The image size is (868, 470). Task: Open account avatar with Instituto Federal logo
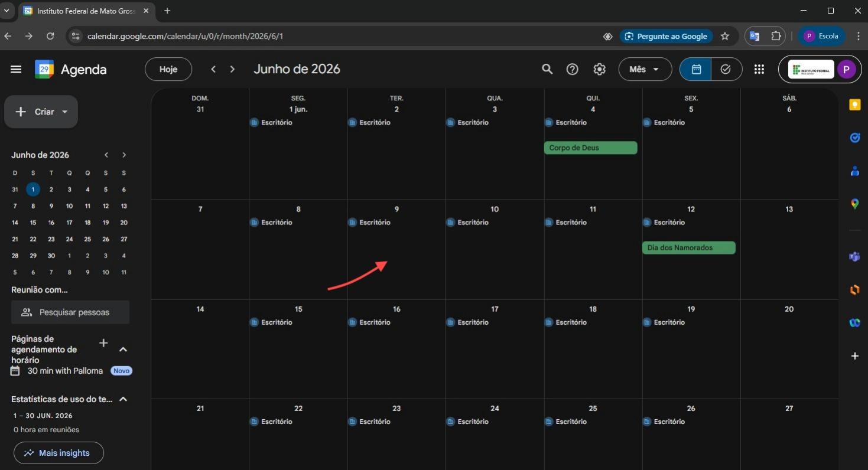point(820,69)
